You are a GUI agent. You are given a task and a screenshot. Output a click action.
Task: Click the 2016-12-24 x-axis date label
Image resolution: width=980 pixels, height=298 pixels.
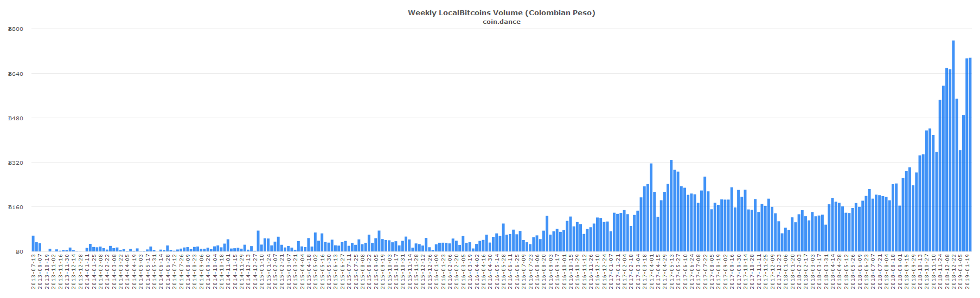tap(604, 271)
